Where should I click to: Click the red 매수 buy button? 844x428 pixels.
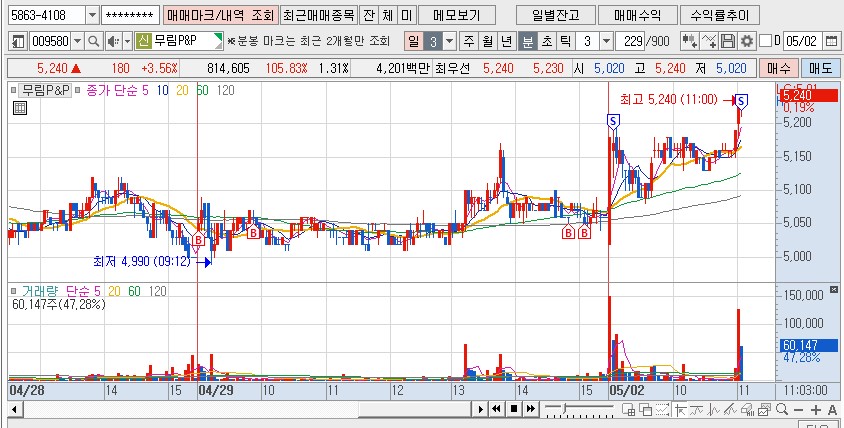tap(778, 68)
